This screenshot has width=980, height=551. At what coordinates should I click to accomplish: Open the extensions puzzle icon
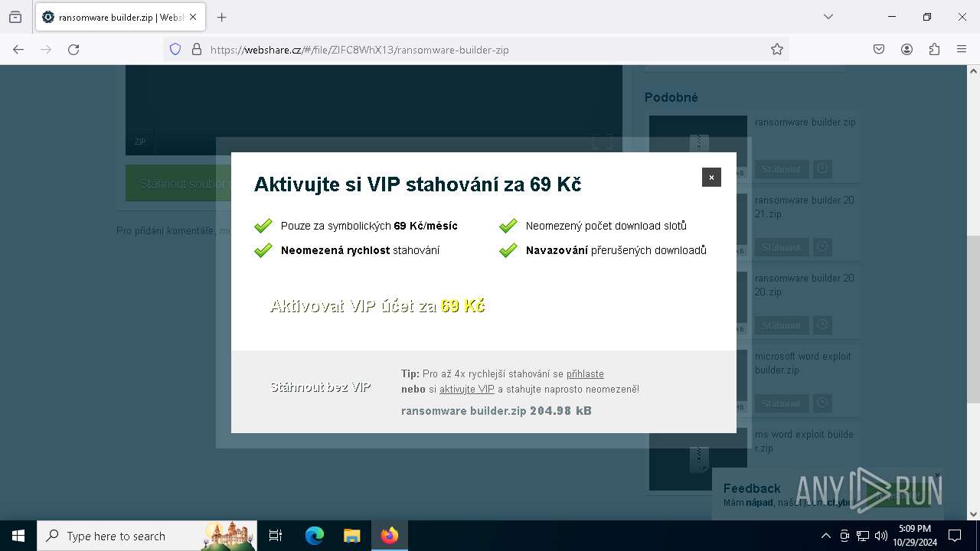point(934,49)
